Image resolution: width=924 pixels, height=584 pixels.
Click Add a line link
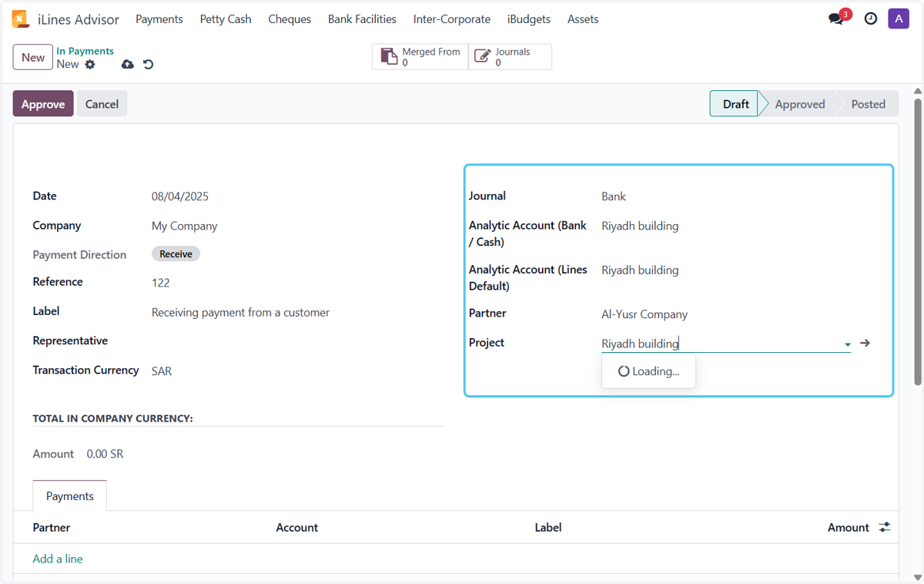58,559
